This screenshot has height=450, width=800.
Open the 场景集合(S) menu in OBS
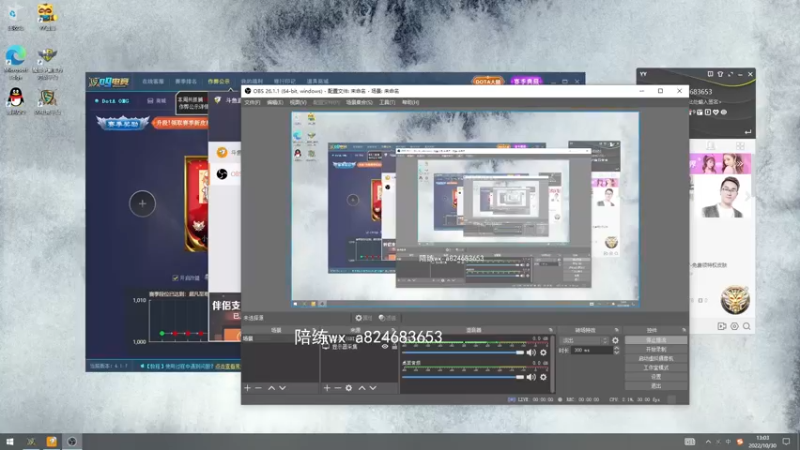pos(359,103)
